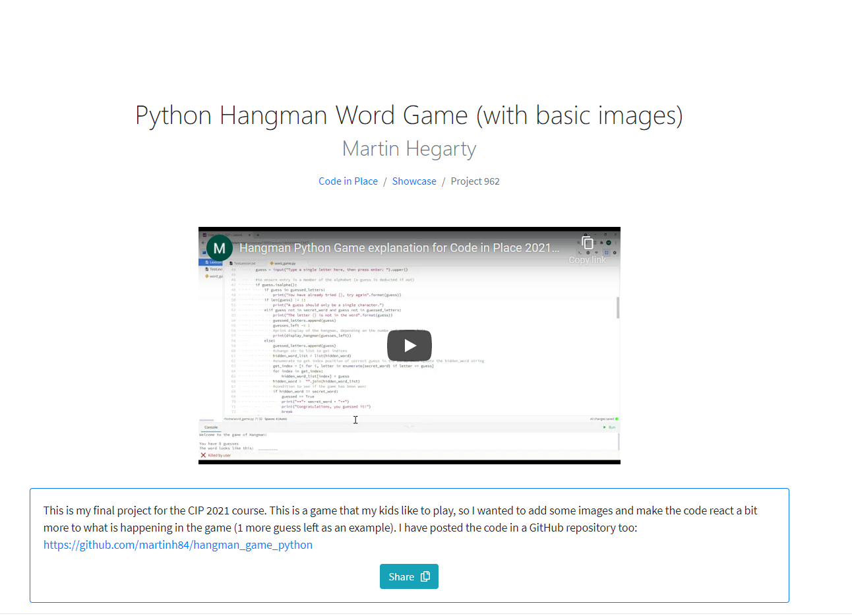Click the code editor scrollbar in preview

(x=617, y=307)
